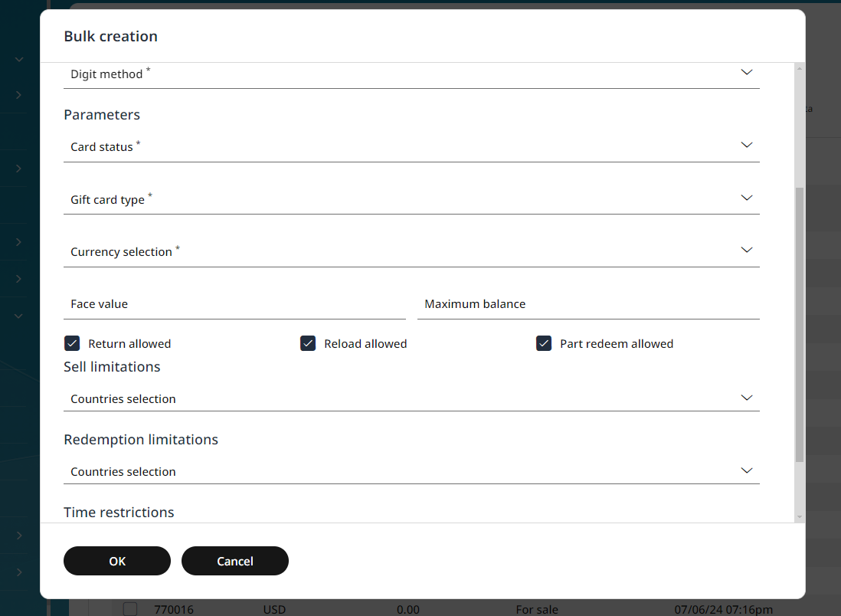Uncheck the Part redeem allowed checkbox
Screen dimensions: 841x616
click(x=544, y=343)
